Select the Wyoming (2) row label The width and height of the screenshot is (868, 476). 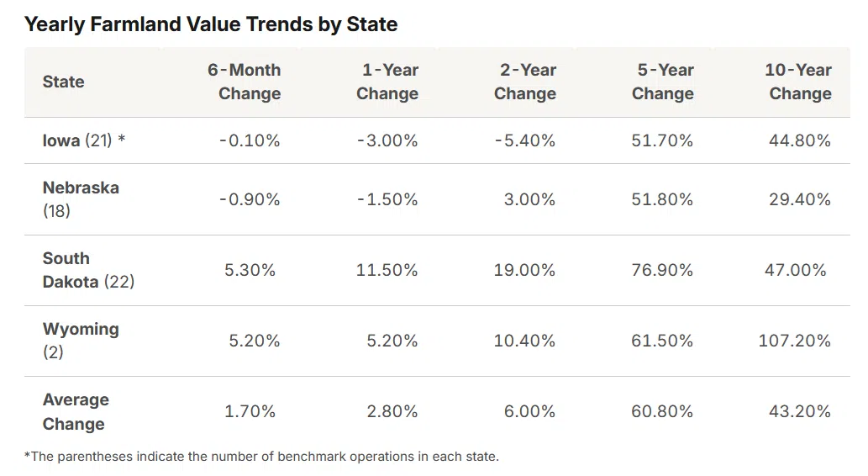pos(81,341)
